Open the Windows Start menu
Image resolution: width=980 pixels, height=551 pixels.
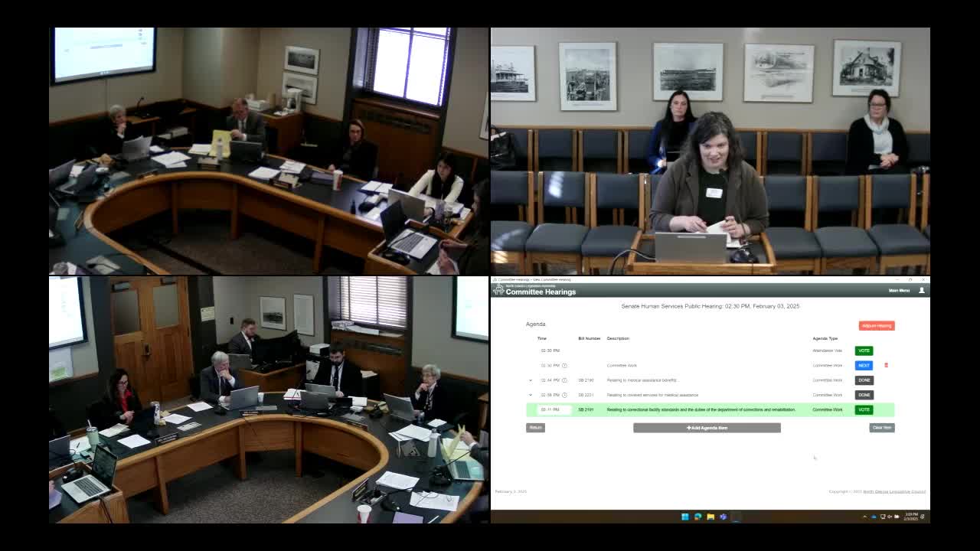coord(685,517)
